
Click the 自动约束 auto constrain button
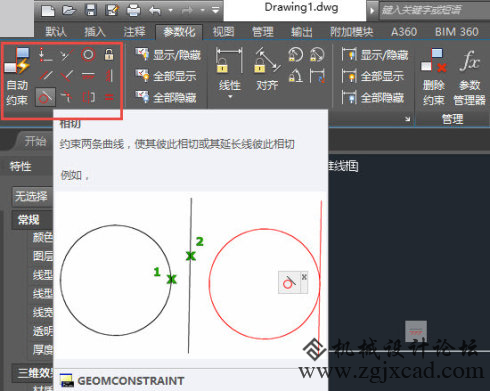click(x=17, y=77)
